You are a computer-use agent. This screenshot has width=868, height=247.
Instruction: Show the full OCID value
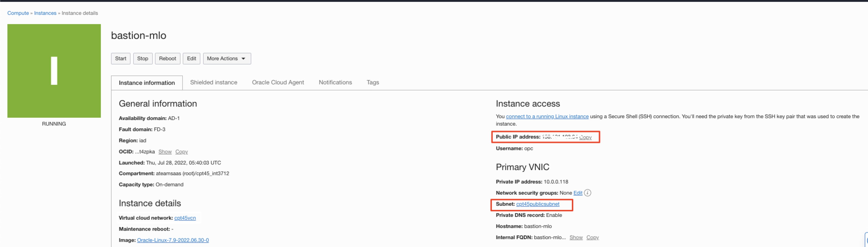click(x=165, y=152)
